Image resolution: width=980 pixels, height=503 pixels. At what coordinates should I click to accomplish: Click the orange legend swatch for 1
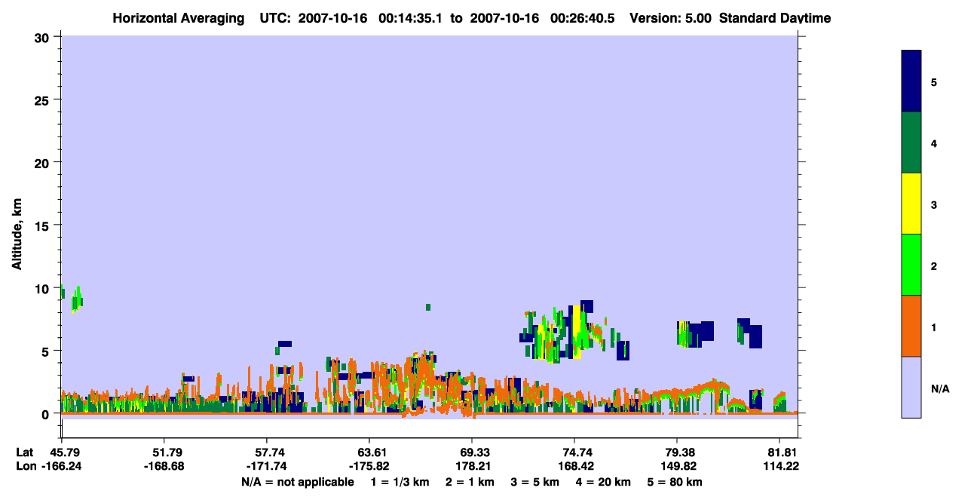911,326
